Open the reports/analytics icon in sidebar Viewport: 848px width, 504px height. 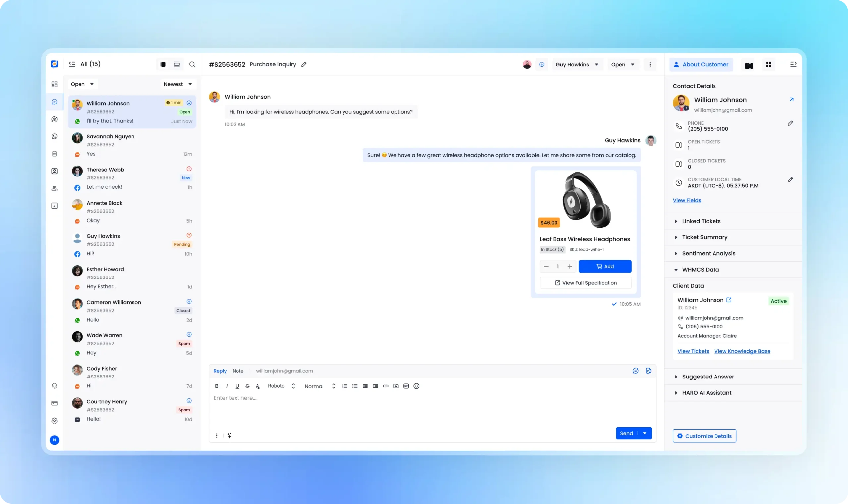pos(54,205)
